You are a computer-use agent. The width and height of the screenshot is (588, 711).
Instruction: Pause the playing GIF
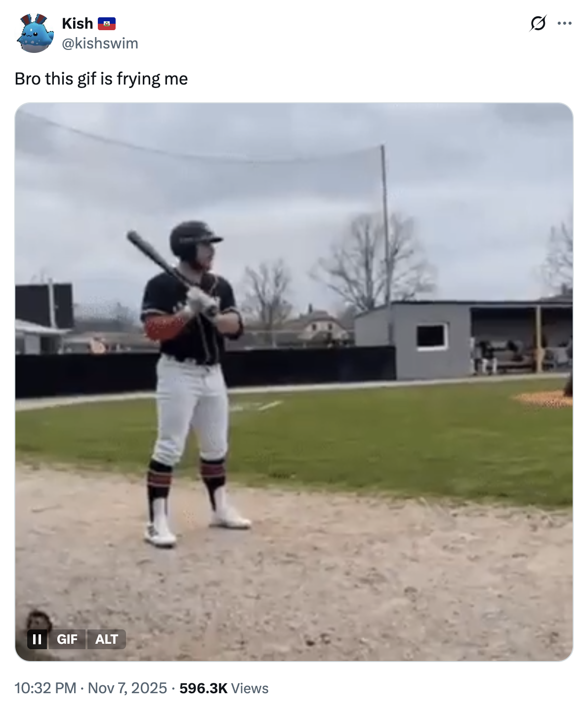tap(37, 639)
